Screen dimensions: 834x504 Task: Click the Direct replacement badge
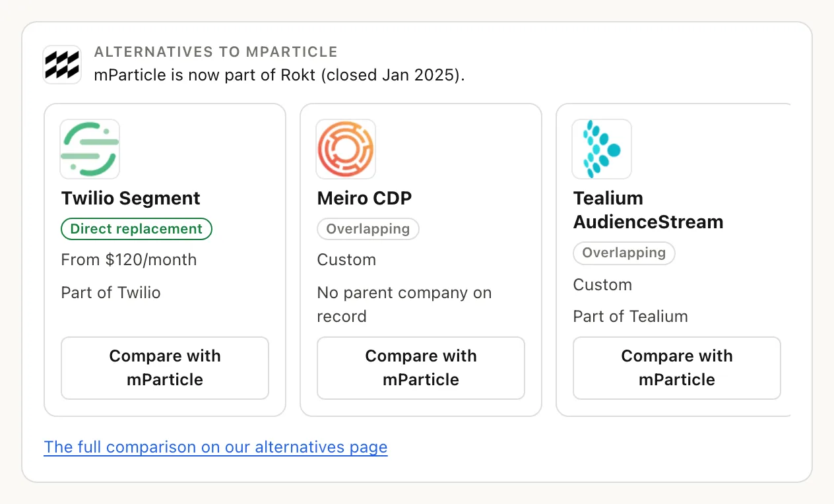(137, 229)
